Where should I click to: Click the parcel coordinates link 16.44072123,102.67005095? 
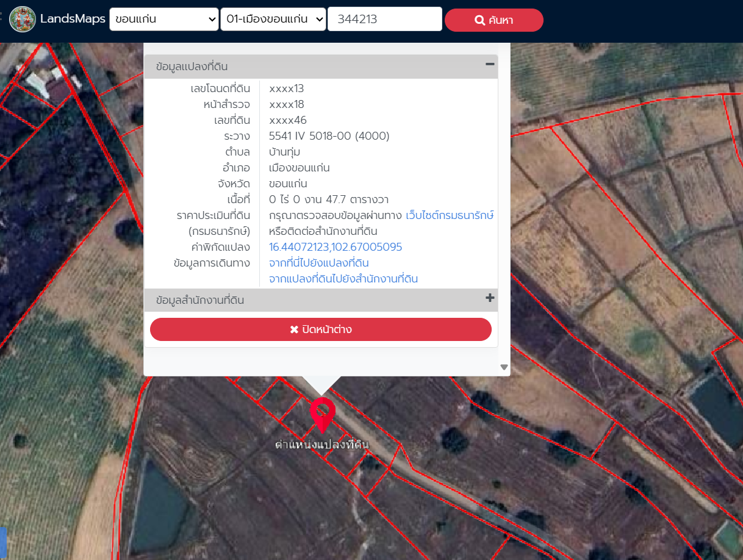point(336,247)
